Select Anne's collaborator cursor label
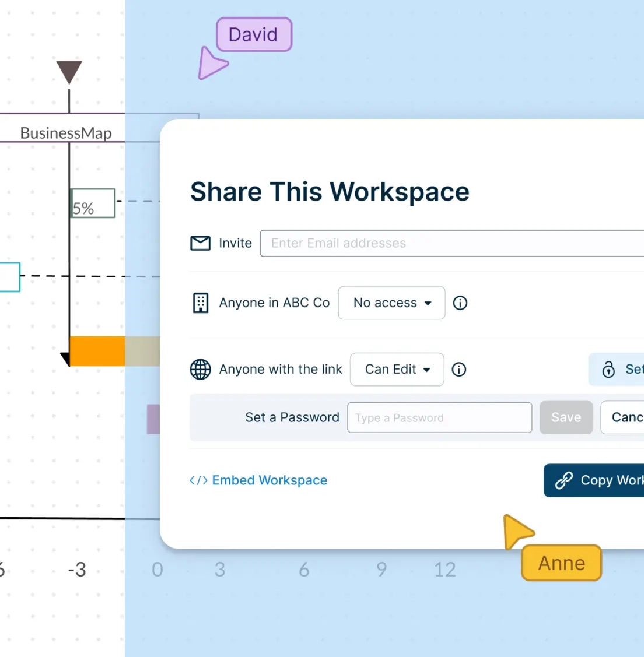This screenshot has height=657, width=644. 561,563
